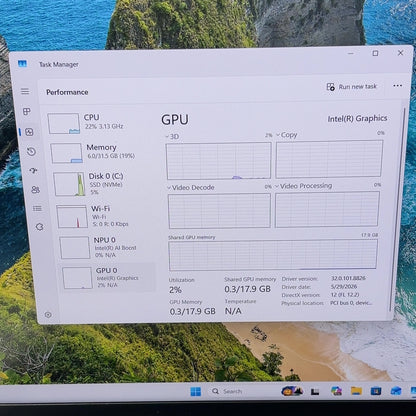This screenshot has width=416, height=416.
Task: Click the Video Decode graph area
Action: point(219,211)
